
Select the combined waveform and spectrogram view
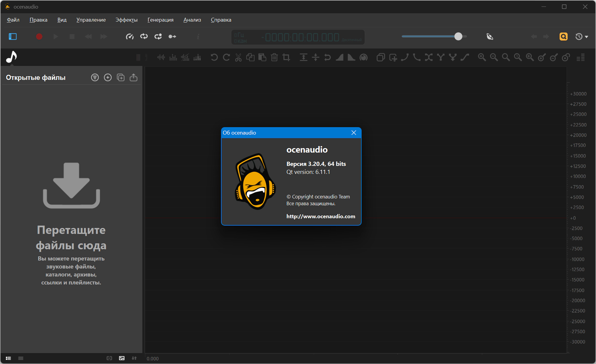click(x=185, y=57)
